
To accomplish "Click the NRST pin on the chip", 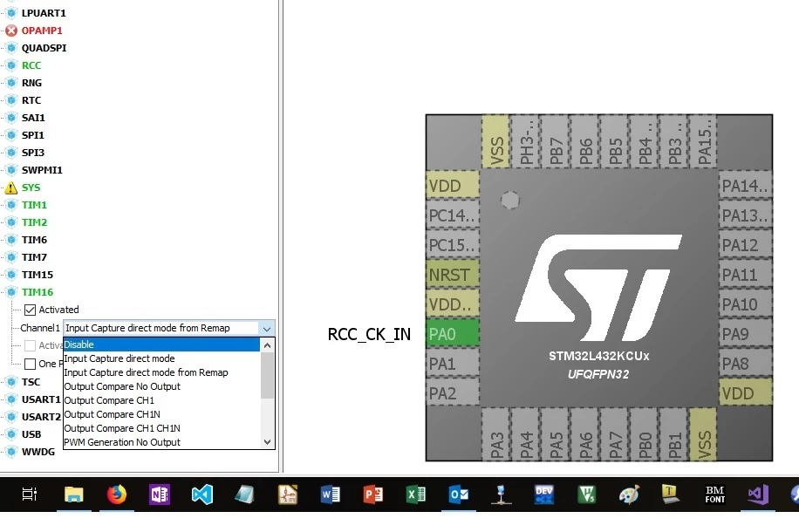I will click(453, 275).
